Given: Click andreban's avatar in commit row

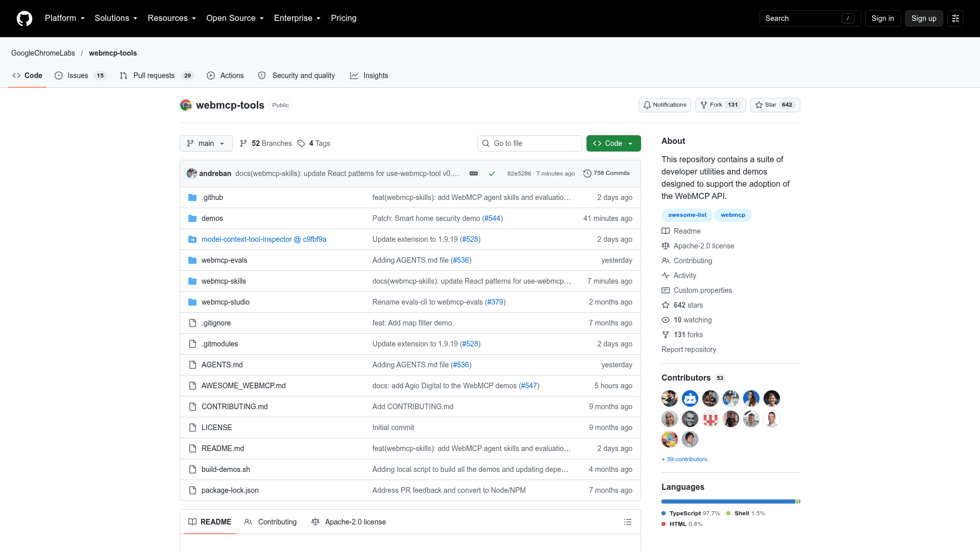Looking at the screenshot, I should (192, 173).
